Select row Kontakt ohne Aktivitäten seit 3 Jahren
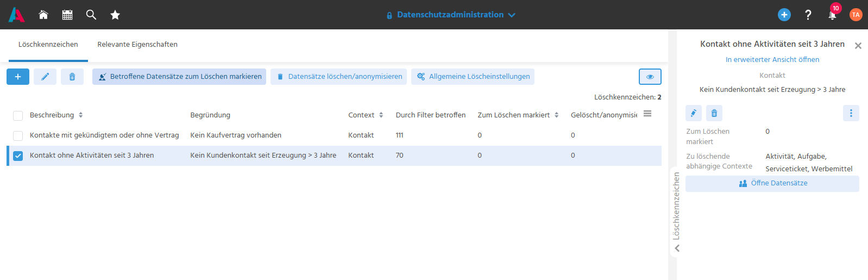868x280 pixels. [334, 155]
